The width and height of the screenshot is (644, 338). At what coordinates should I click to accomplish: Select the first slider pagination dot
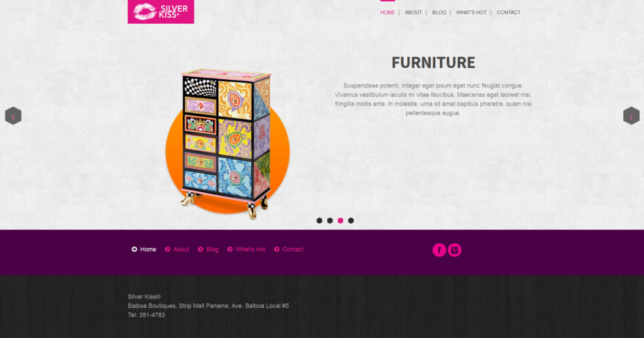pos(319,221)
